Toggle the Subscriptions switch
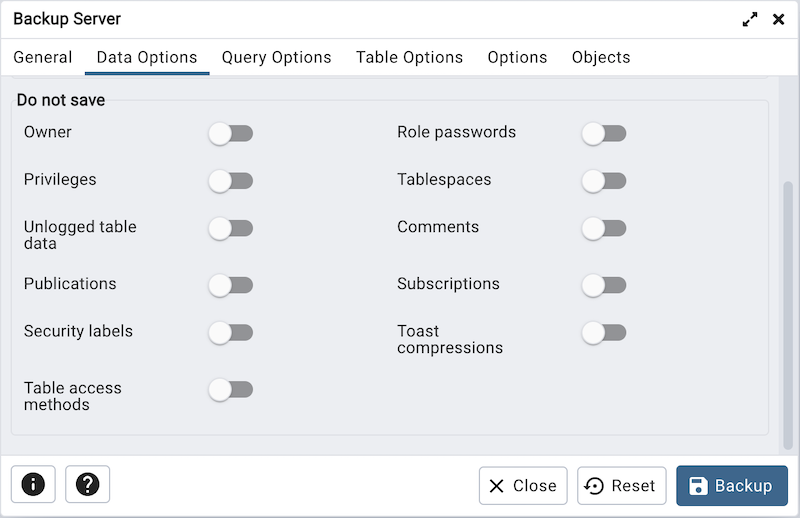800x518 pixels. point(604,285)
